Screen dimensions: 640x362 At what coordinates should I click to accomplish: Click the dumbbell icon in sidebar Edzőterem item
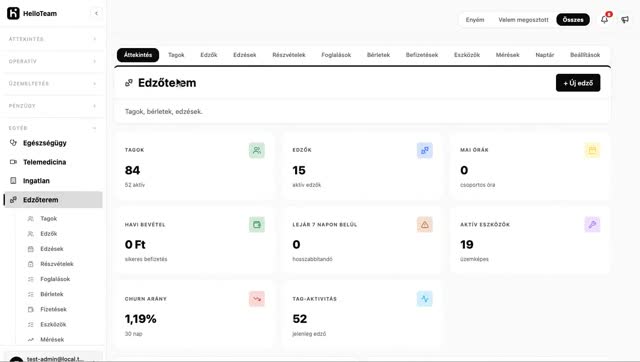point(13,200)
